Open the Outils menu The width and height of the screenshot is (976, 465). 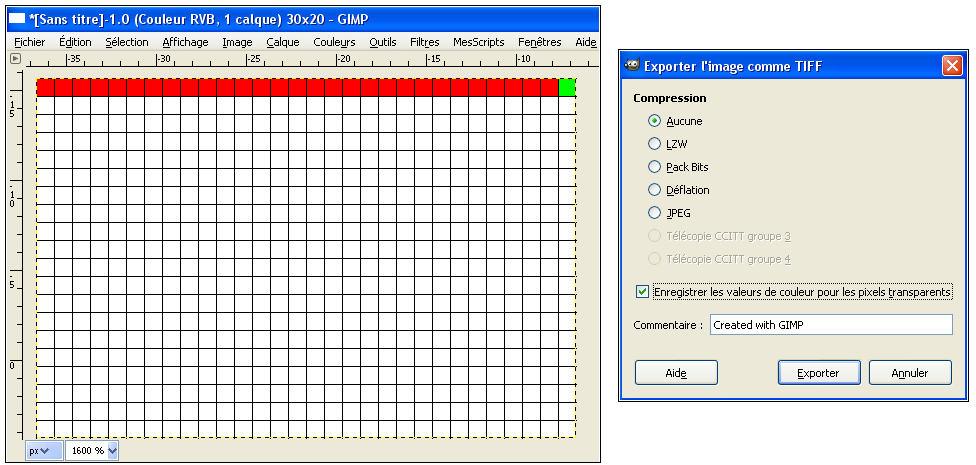pyautogui.click(x=383, y=42)
